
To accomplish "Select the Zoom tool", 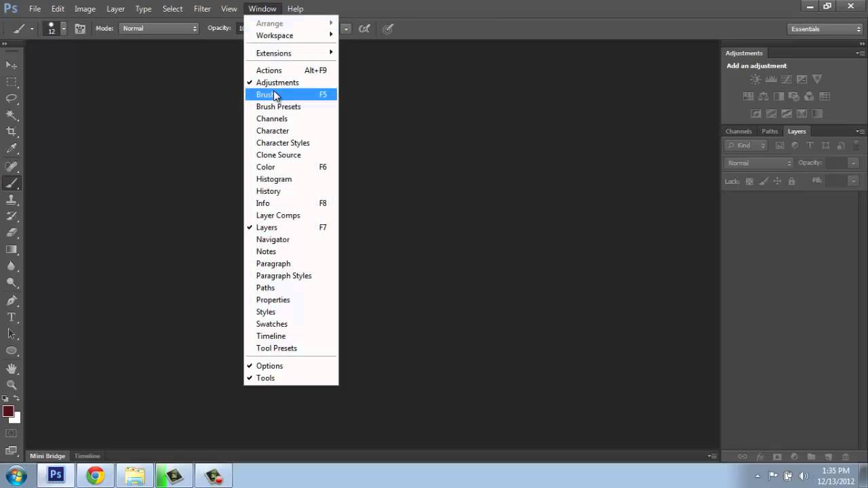I will pos(12,385).
